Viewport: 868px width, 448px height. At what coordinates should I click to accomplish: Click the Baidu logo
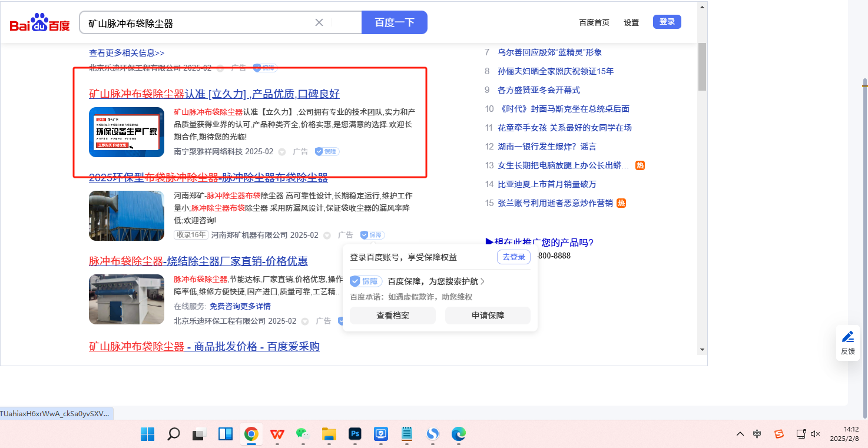[x=39, y=23]
